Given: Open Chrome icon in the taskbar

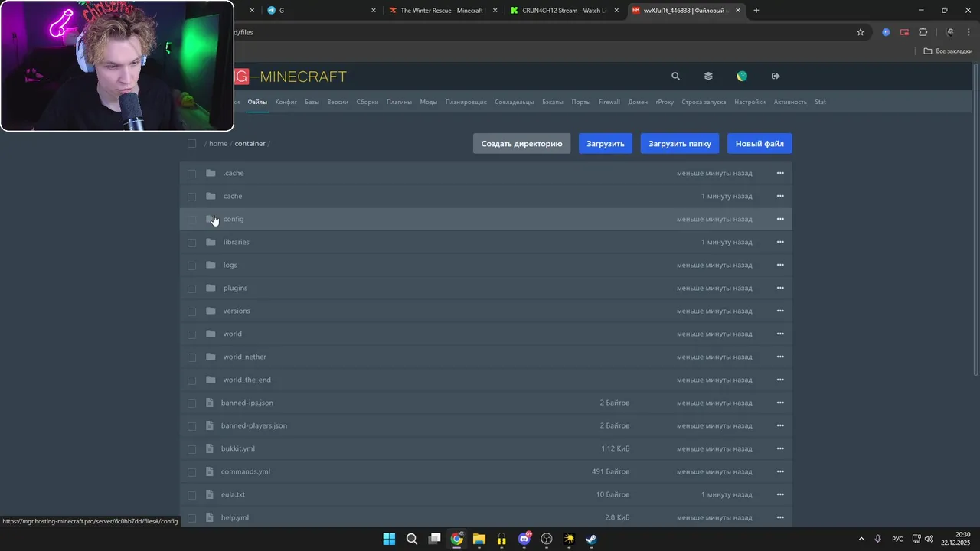Looking at the screenshot, I should pyautogui.click(x=457, y=539).
